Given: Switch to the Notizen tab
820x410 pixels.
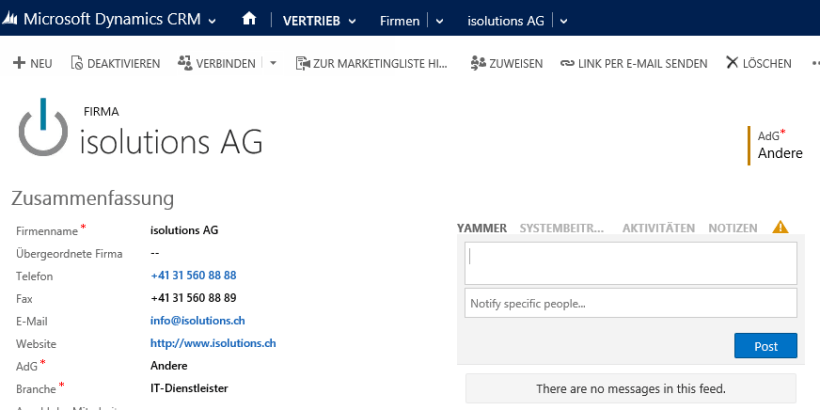Looking at the screenshot, I should [732, 228].
